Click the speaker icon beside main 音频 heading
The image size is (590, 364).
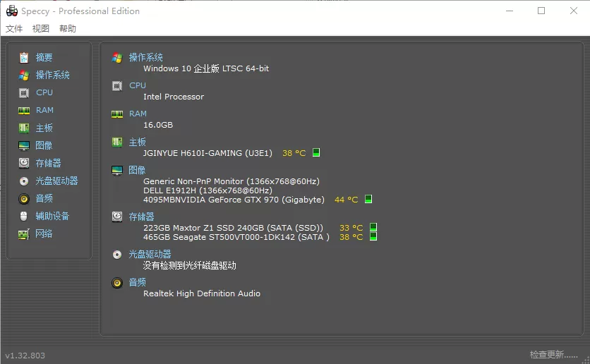[x=117, y=283]
